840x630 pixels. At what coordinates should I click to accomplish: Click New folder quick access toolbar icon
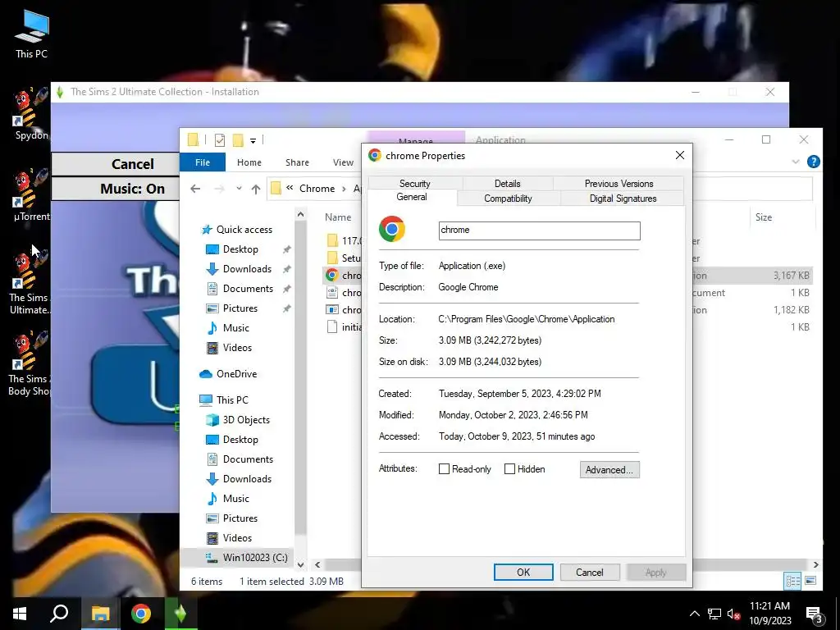tap(238, 140)
